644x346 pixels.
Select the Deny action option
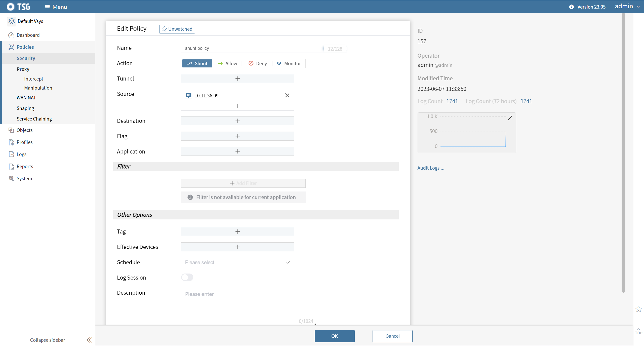(258, 63)
